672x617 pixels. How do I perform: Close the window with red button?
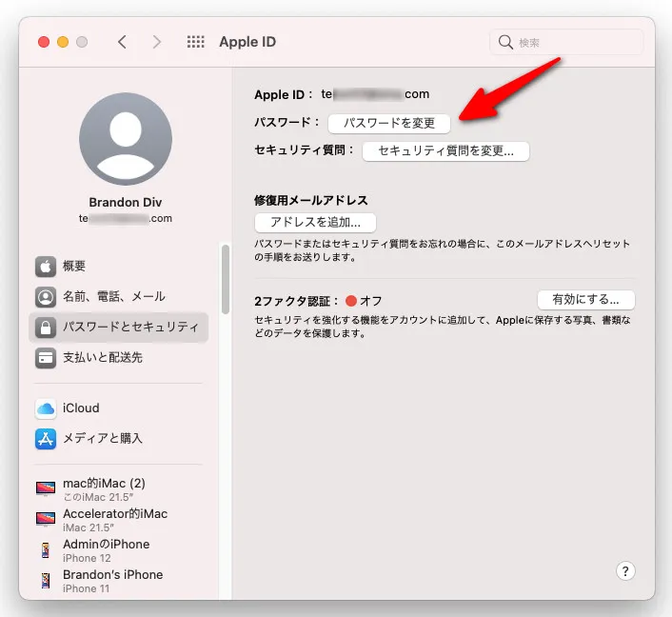click(x=44, y=42)
